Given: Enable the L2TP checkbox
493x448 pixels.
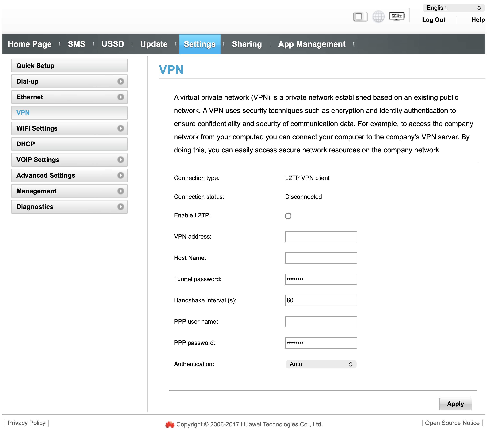Looking at the screenshot, I should [288, 216].
